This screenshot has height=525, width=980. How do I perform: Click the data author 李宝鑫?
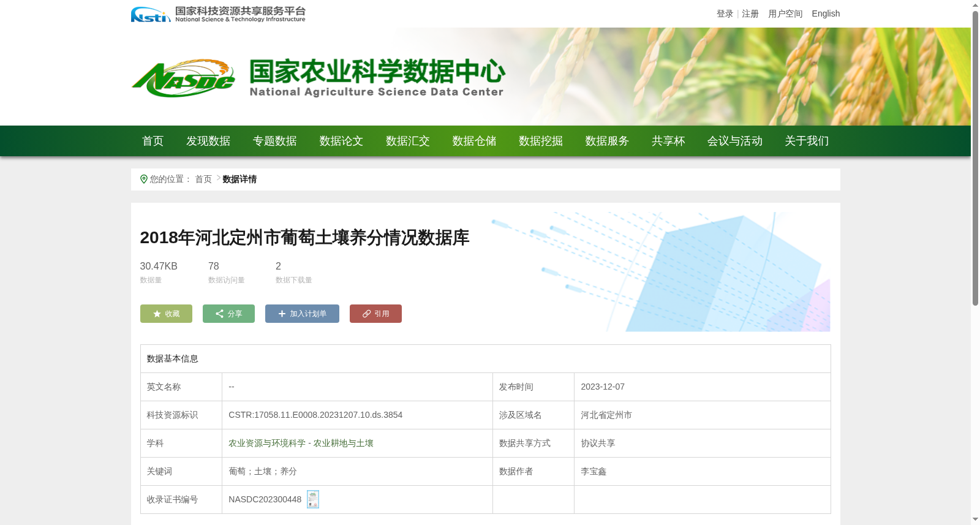click(594, 471)
